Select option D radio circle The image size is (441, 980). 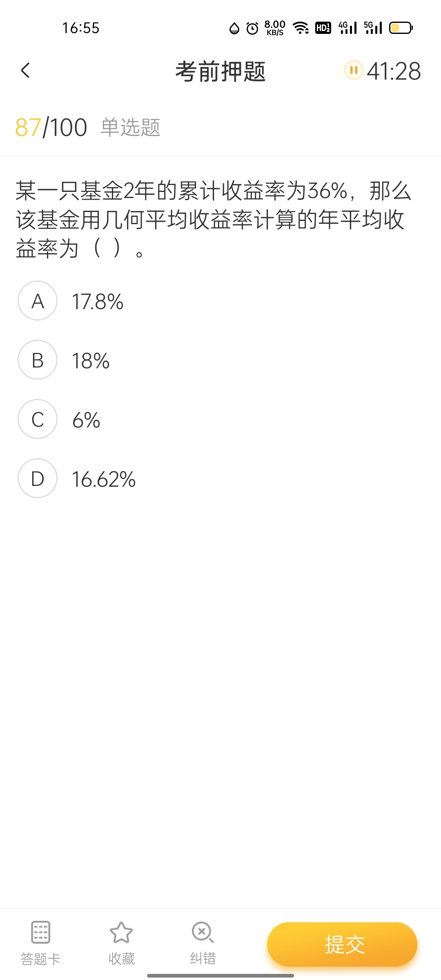click(x=38, y=479)
